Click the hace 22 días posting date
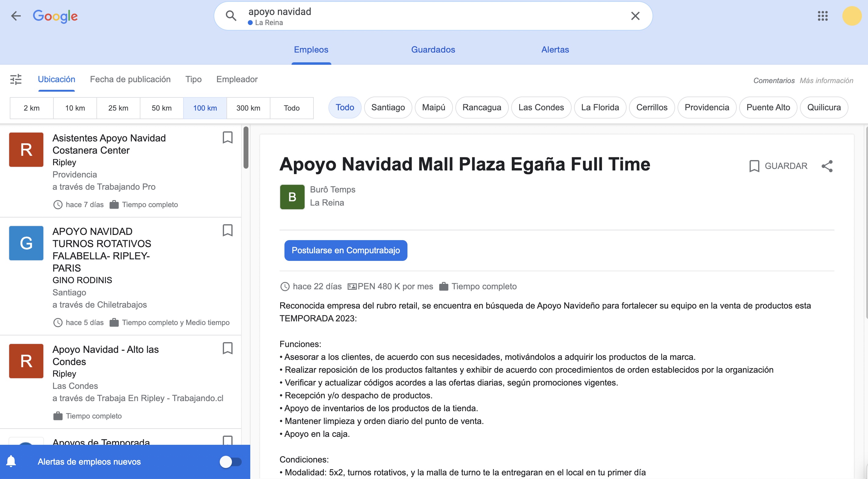The image size is (868, 479). [311, 286]
